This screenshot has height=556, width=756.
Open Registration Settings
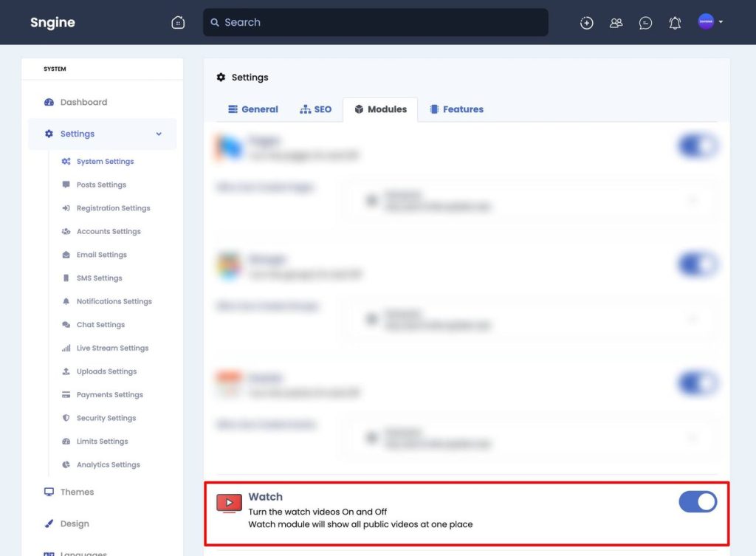(x=113, y=208)
